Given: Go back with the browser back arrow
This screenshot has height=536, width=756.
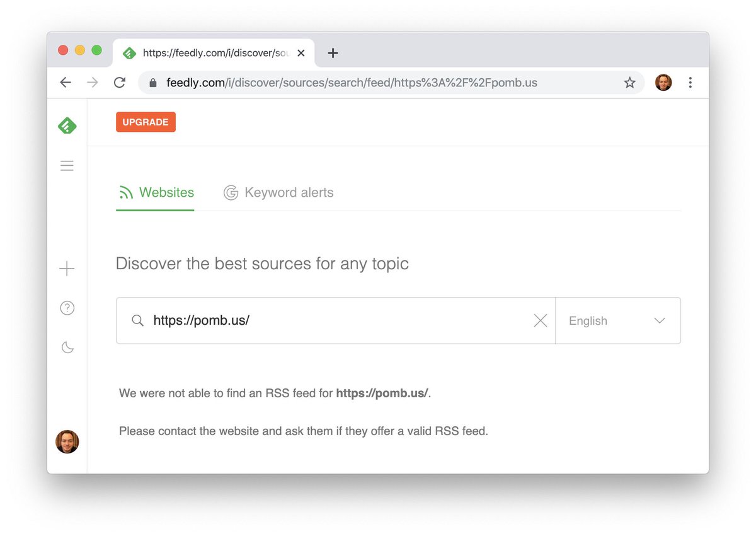Looking at the screenshot, I should pos(66,83).
